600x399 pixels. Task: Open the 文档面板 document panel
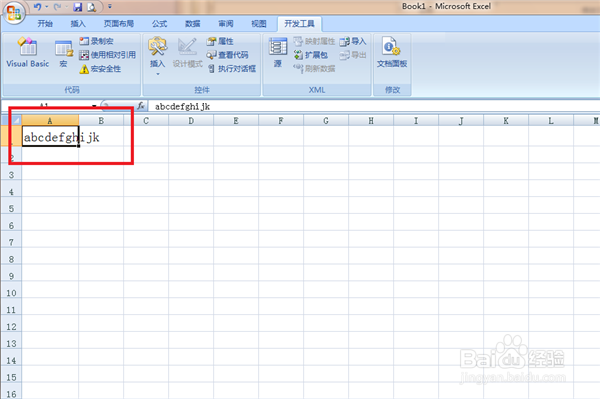pos(392,53)
